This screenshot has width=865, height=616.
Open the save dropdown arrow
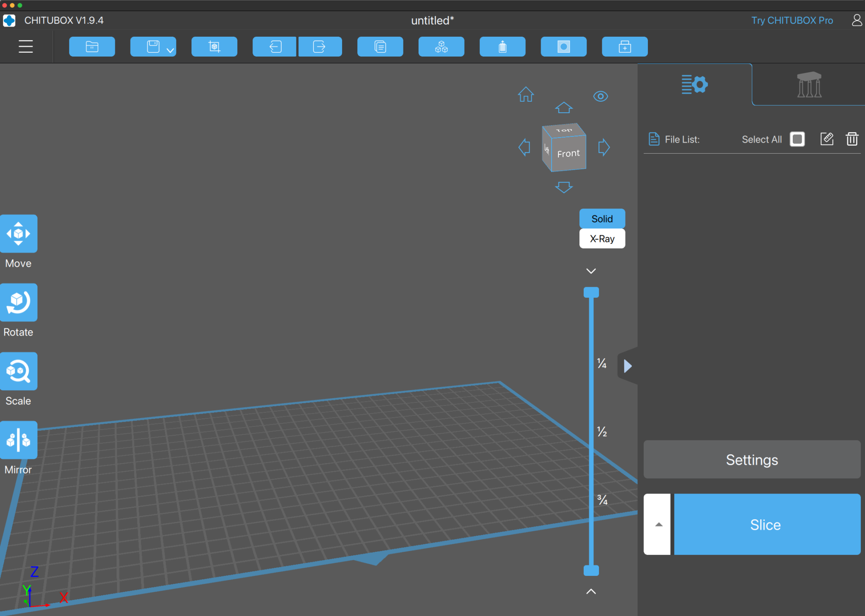170,50
